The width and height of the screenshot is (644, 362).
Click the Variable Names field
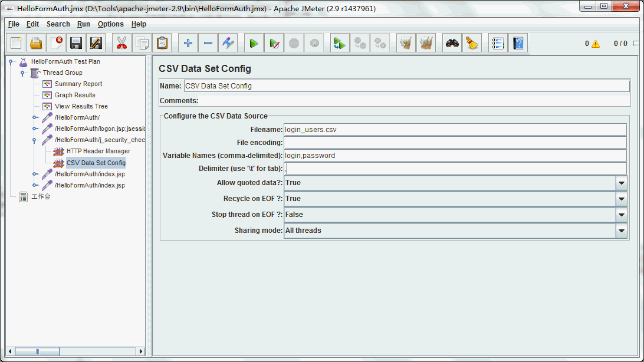point(455,156)
